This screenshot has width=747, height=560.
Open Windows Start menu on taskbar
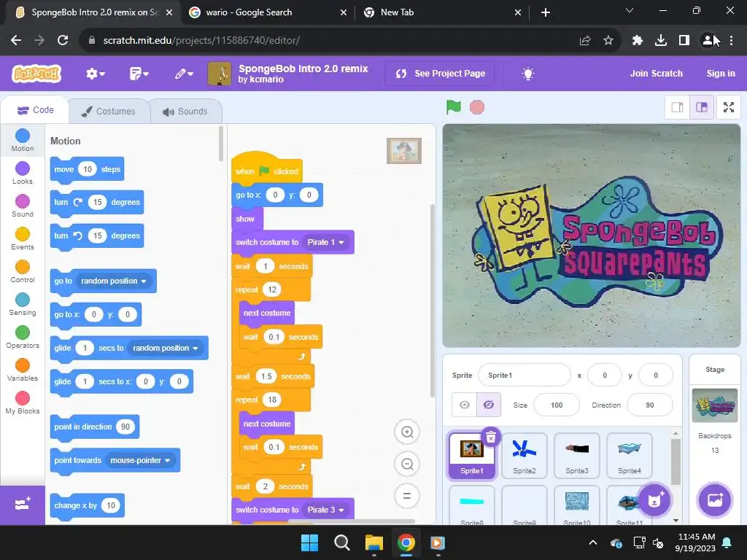tap(309, 542)
